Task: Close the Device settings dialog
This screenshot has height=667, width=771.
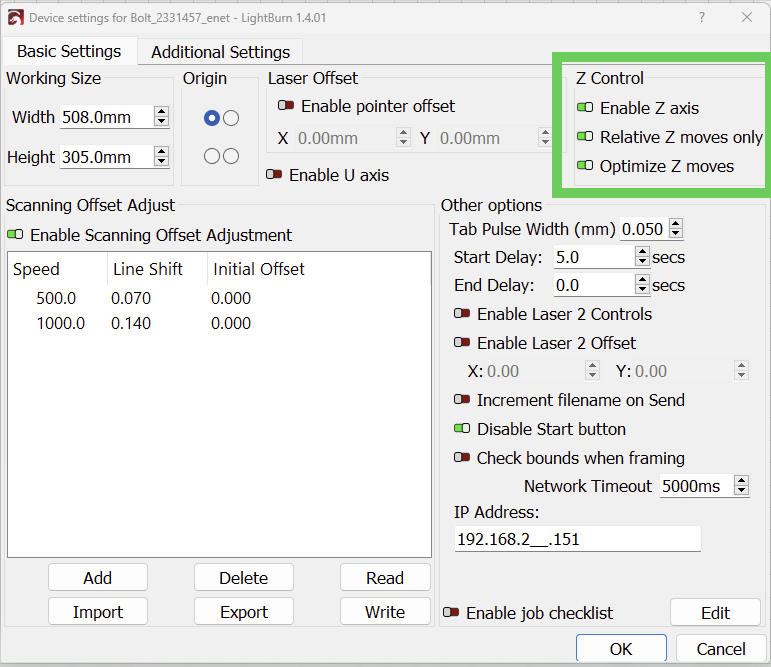Action: tap(747, 17)
